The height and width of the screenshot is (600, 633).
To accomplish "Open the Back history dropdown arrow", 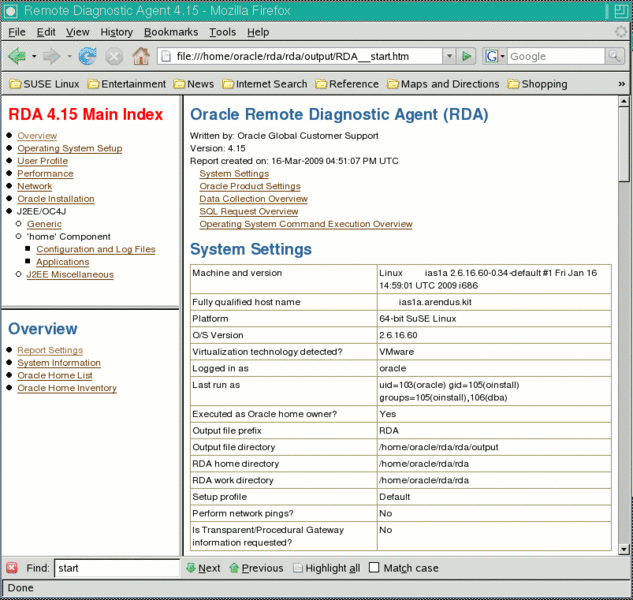I will coord(34,56).
